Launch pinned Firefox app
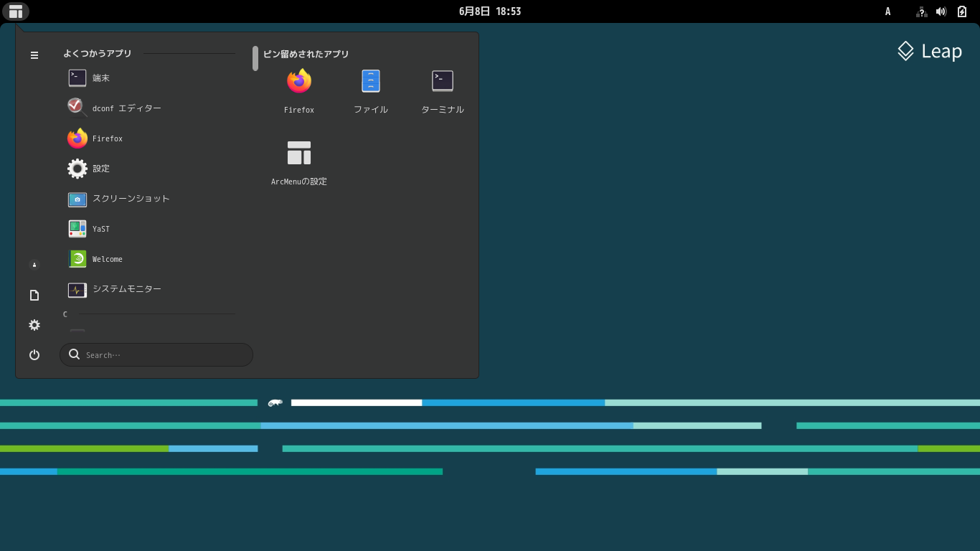 [299, 92]
